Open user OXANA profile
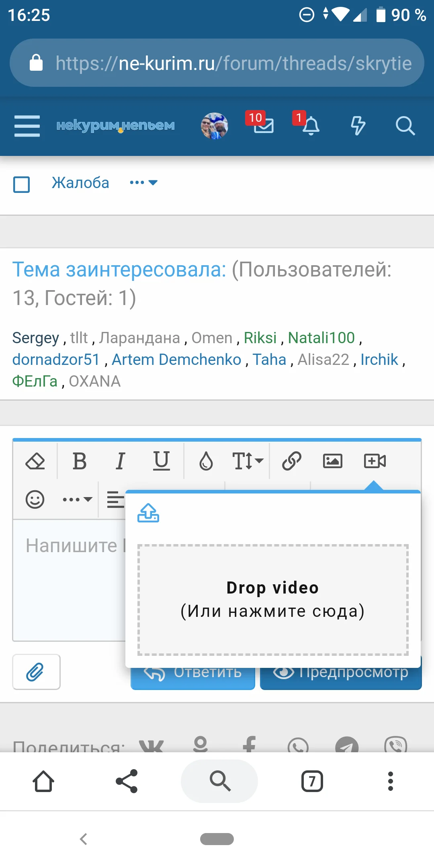 pyautogui.click(x=95, y=381)
